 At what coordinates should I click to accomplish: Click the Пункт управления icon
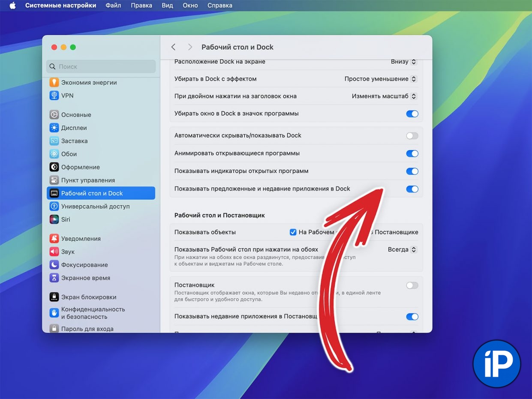pos(54,180)
